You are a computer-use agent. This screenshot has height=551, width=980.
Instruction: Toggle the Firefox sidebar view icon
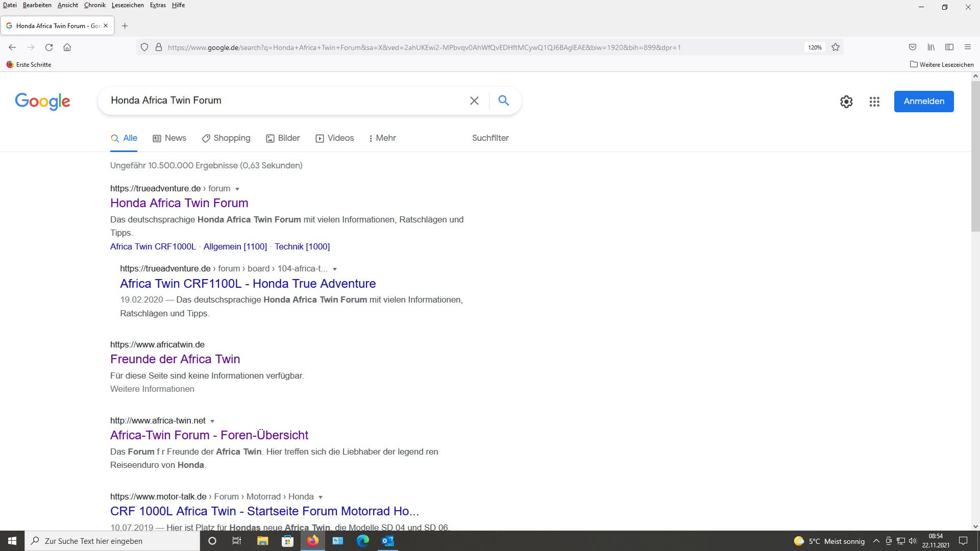949,47
